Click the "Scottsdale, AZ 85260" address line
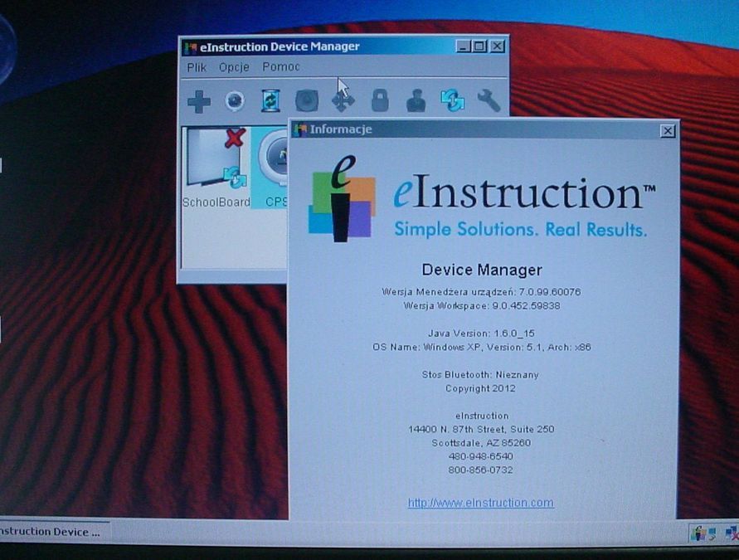 (481, 443)
